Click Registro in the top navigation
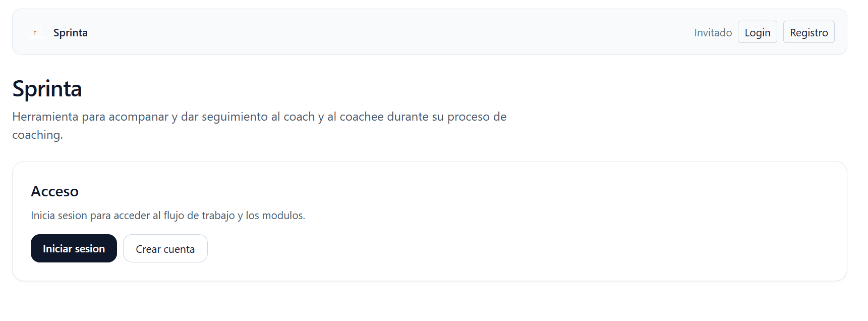 pos(808,32)
